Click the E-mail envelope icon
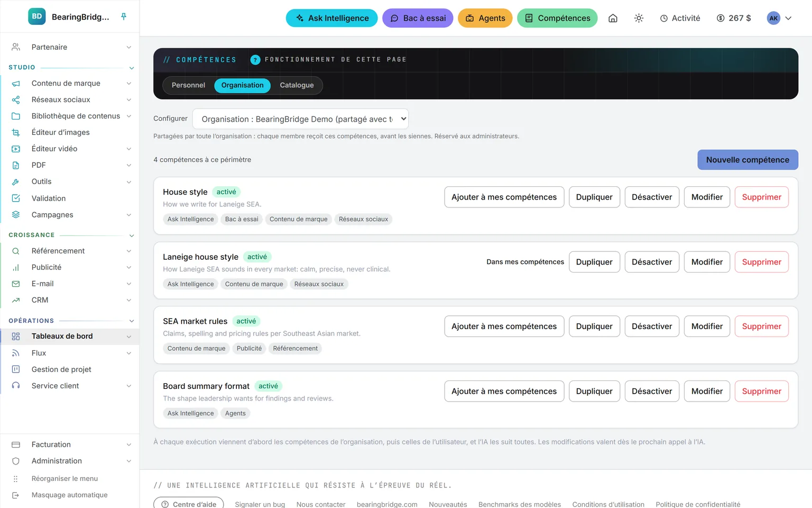 [16, 284]
